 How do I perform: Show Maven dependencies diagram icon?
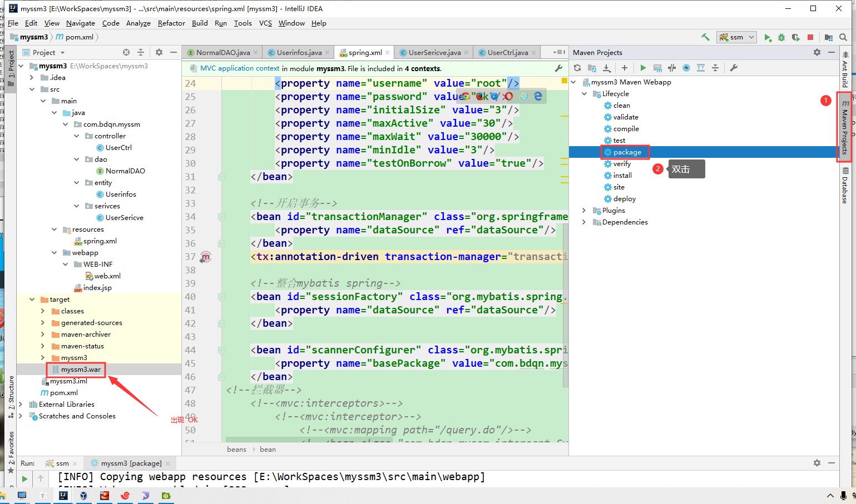[x=701, y=68]
